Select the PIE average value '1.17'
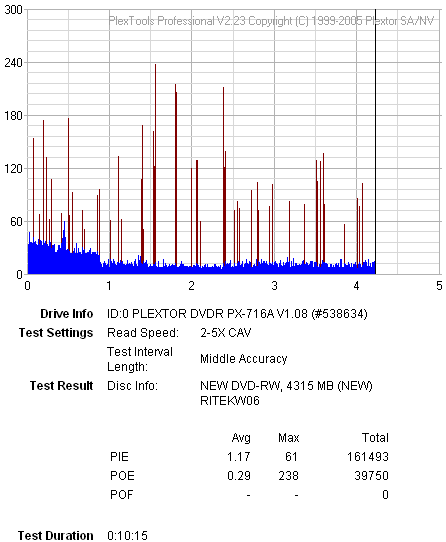The height and width of the screenshot is (542, 446). (x=239, y=457)
